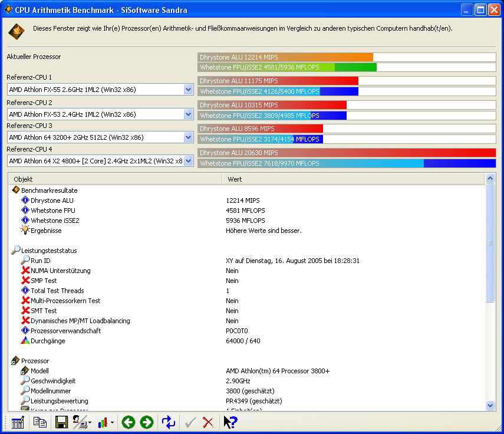Select the Prozessor group row

click(247, 361)
